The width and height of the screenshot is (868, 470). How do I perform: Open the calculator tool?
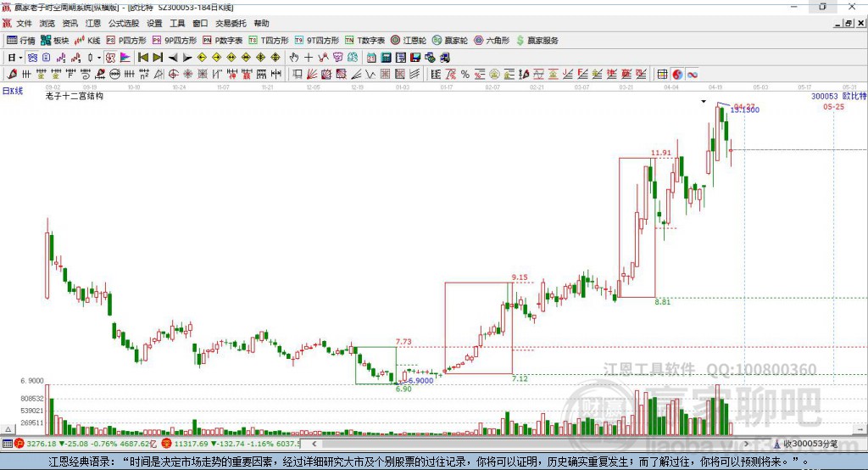pos(386,58)
